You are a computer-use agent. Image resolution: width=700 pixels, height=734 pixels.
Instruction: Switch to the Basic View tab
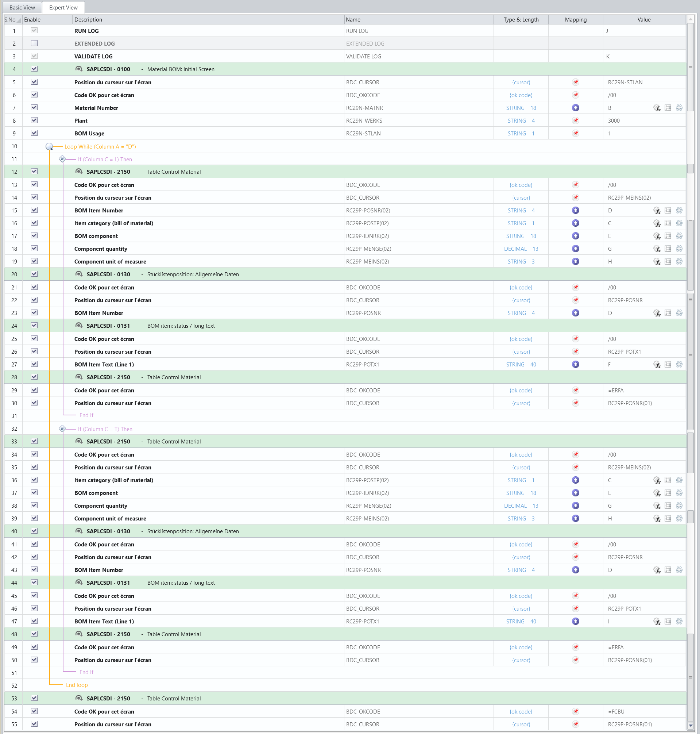(x=22, y=7)
